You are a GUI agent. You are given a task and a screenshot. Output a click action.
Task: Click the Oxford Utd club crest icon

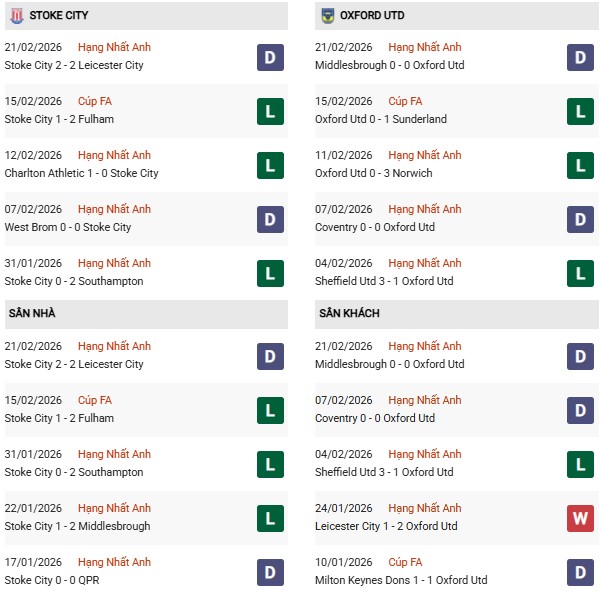(328, 16)
